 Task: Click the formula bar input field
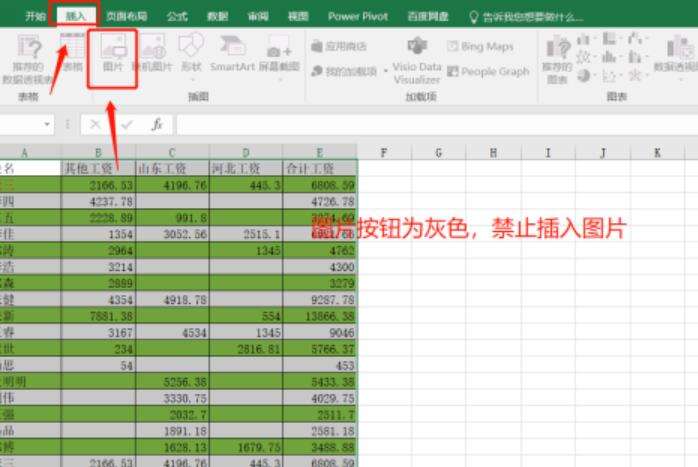tap(437, 124)
